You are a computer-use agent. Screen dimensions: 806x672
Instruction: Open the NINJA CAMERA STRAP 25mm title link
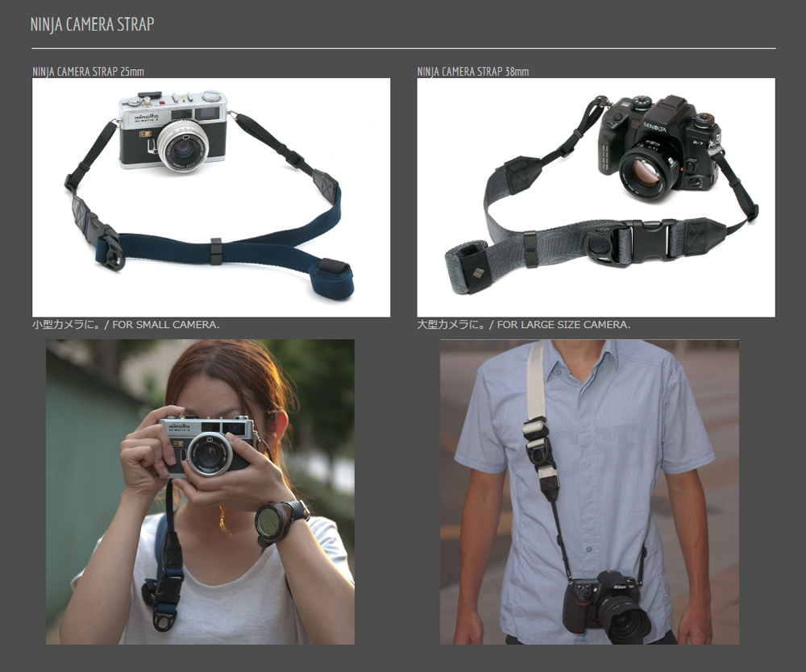pyautogui.click(x=89, y=72)
